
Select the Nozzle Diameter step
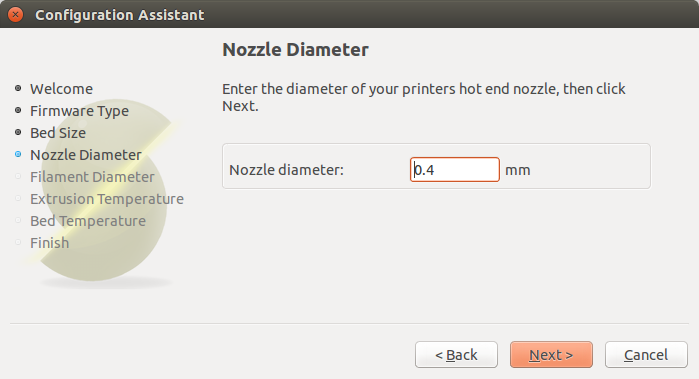tap(86, 155)
